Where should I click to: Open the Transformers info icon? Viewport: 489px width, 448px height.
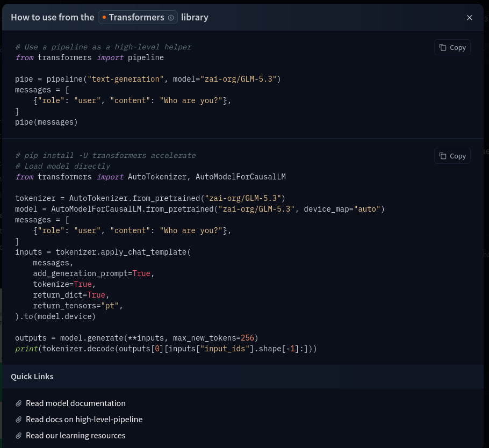[x=171, y=18]
